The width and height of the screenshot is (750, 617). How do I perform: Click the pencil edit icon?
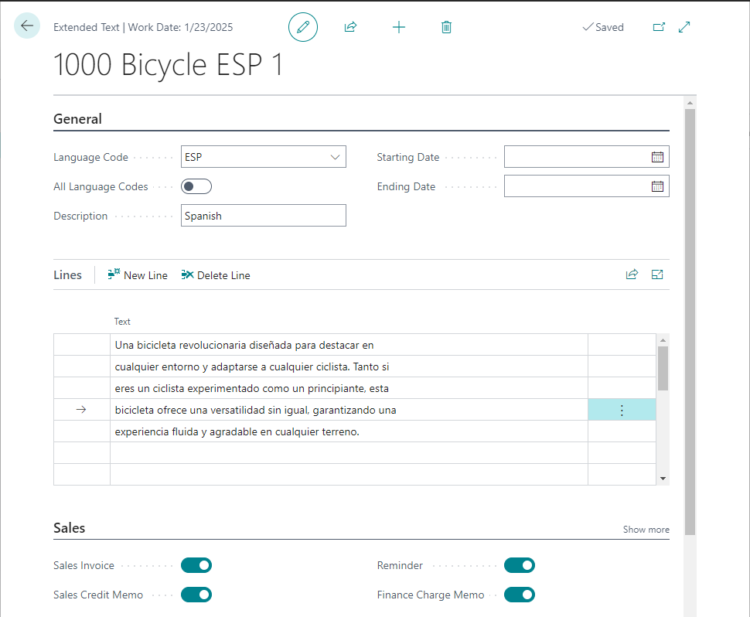[303, 27]
